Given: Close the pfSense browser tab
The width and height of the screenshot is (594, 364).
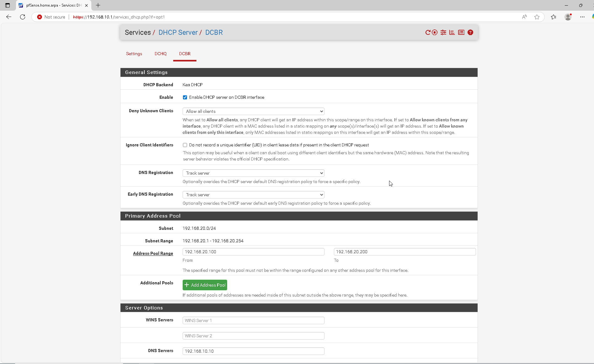Looking at the screenshot, I should tap(86, 5).
